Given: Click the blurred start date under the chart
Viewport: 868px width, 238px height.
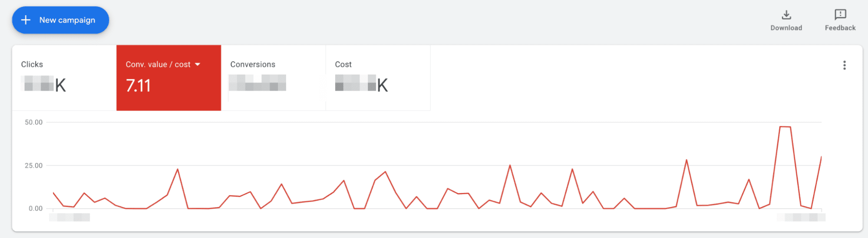Looking at the screenshot, I should [x=69, y=217].
